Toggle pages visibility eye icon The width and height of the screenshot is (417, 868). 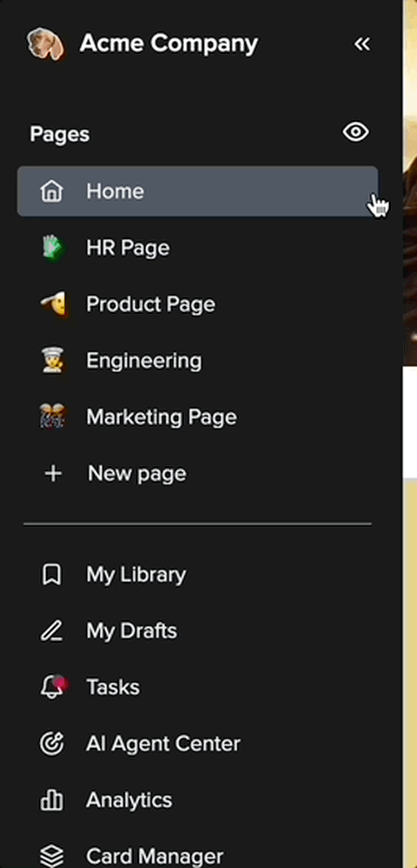pyautogui.click(x=355, y=132)
